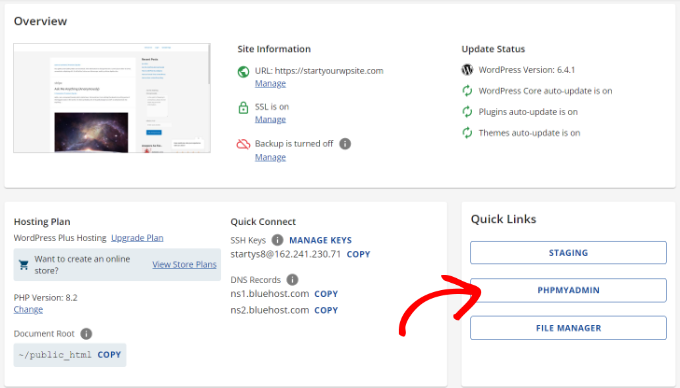Click the Backup info icon

345,143
